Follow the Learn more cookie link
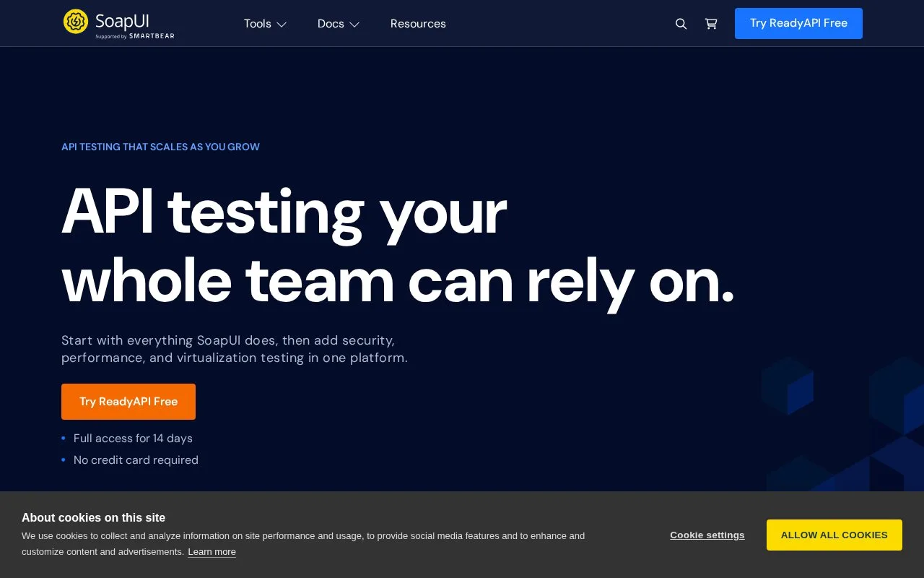The width and height of the screenshot is (924, 578). pos(212,552)
